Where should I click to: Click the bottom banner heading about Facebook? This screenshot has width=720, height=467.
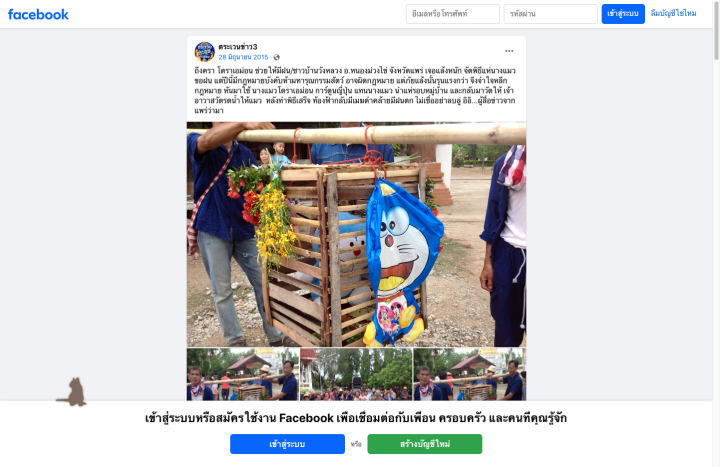[x=356, y=418]
